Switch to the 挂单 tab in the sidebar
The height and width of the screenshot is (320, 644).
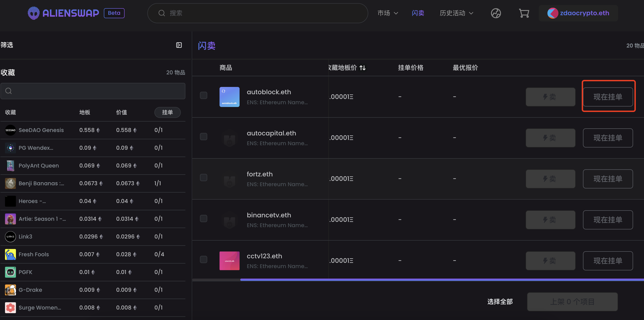point(167,112)
